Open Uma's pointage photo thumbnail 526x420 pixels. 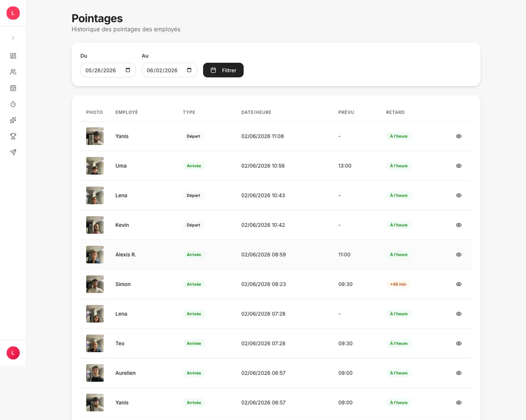point(95,166)
